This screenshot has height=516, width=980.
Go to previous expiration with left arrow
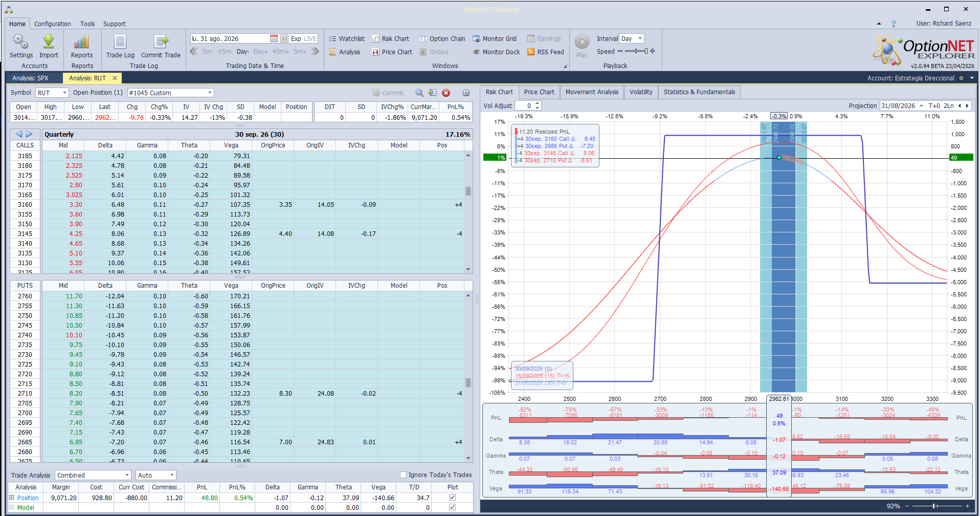pos(19,134)
